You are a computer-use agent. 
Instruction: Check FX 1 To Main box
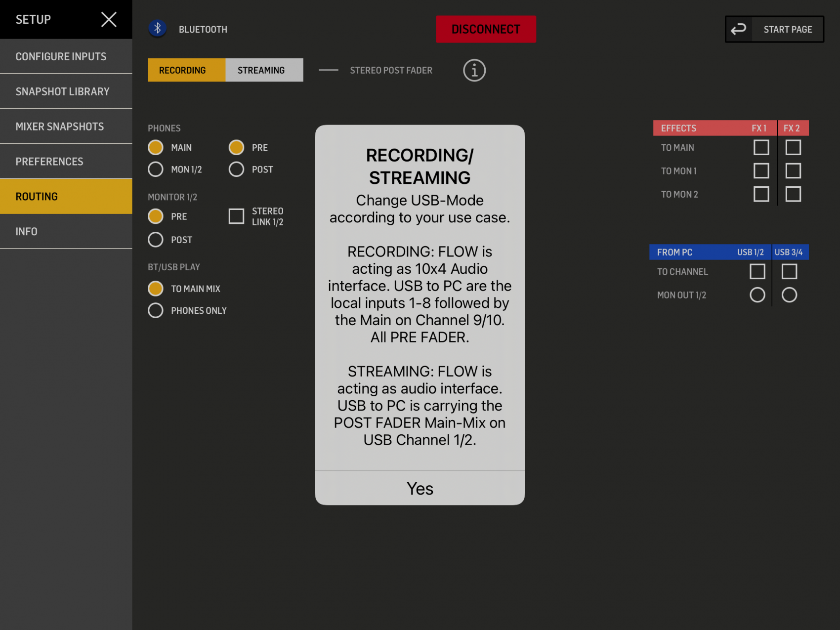pos(761,148)
